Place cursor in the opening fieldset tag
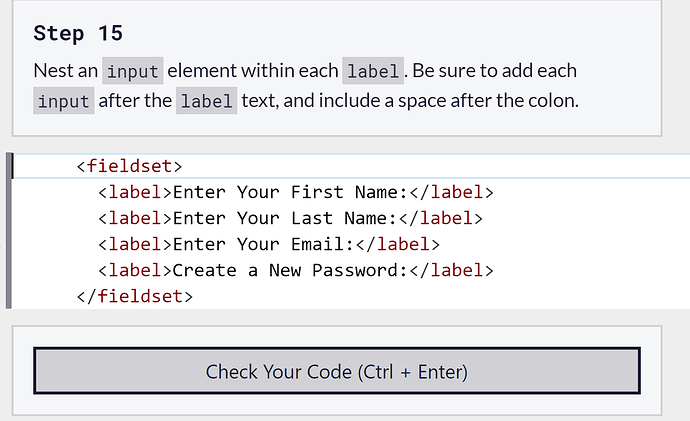 [129, 166]
